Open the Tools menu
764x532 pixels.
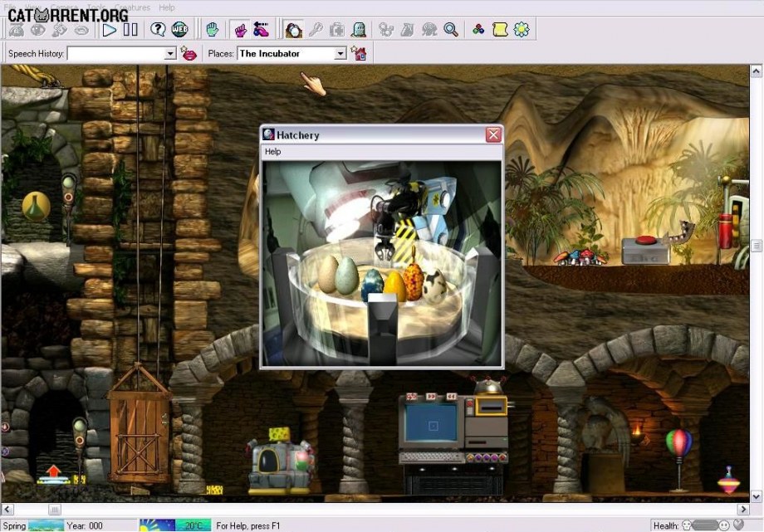pos(96,7)
